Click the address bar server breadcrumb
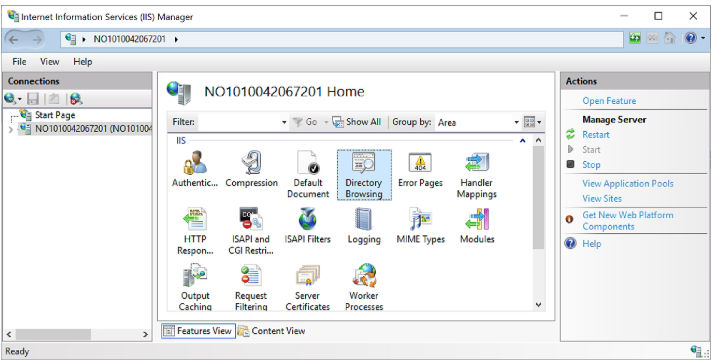The height and width of the screenshot is (361, 712). (129, 40)
